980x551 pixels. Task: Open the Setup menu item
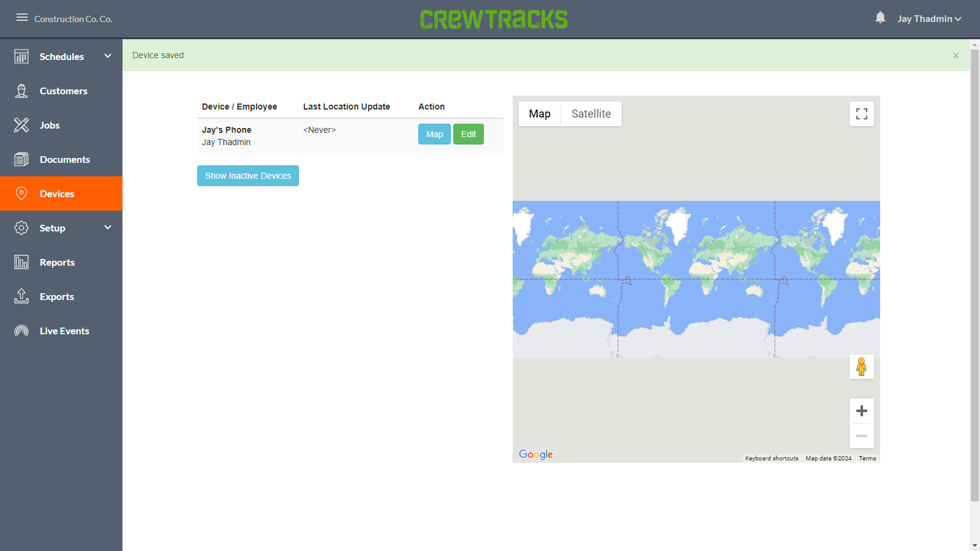coord(61,228)
